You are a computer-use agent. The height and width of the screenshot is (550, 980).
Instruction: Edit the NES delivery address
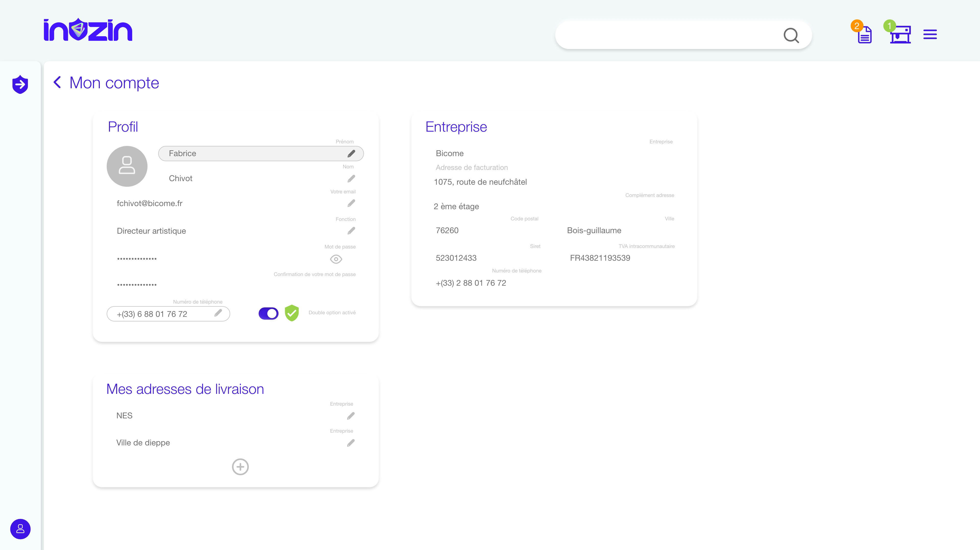tap(351, 416)
